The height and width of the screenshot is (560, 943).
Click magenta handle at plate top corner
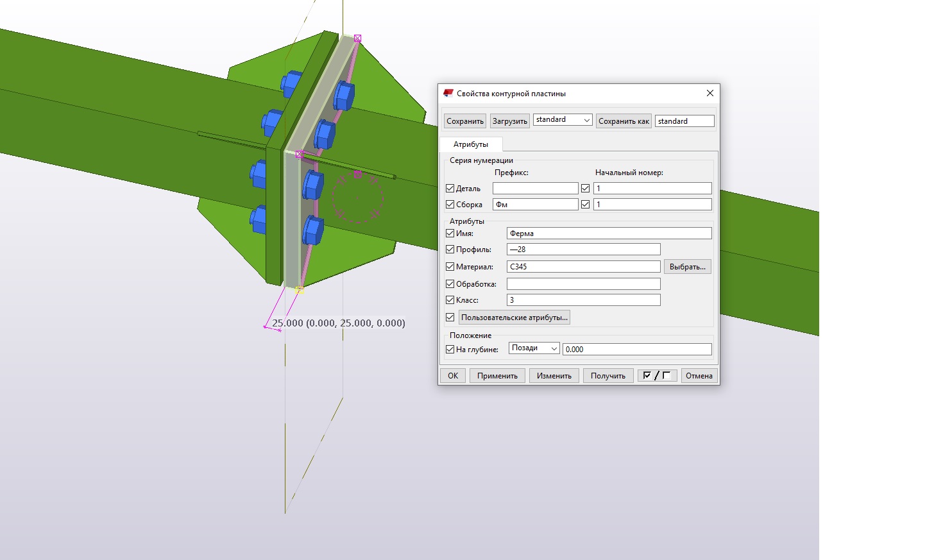pos(358,38)
